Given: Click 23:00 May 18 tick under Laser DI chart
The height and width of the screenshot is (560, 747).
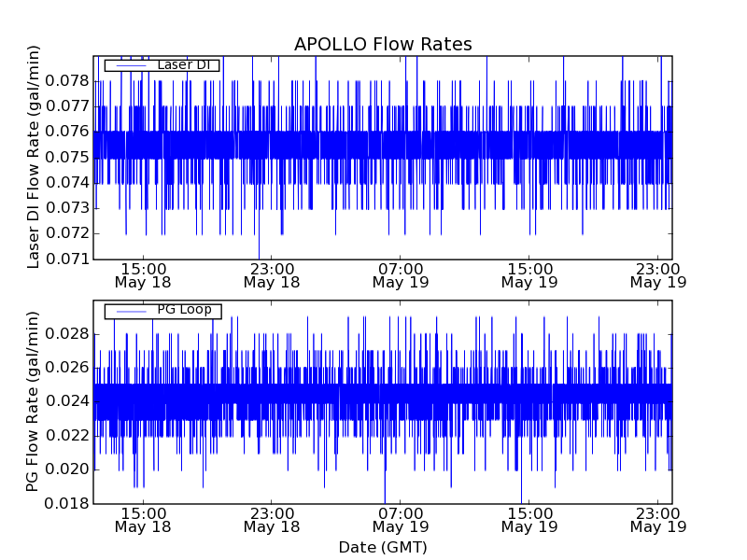Looking at the screenshot, I should (272, 274).
